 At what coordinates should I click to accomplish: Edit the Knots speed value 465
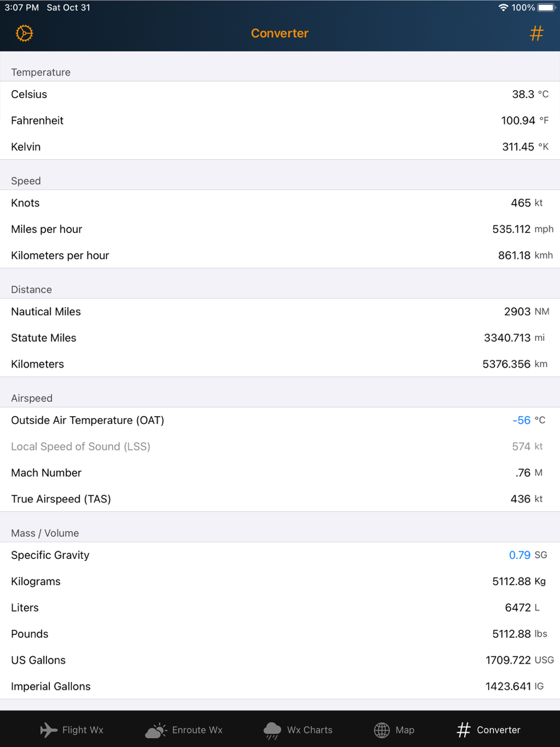[x=520, y=203]
